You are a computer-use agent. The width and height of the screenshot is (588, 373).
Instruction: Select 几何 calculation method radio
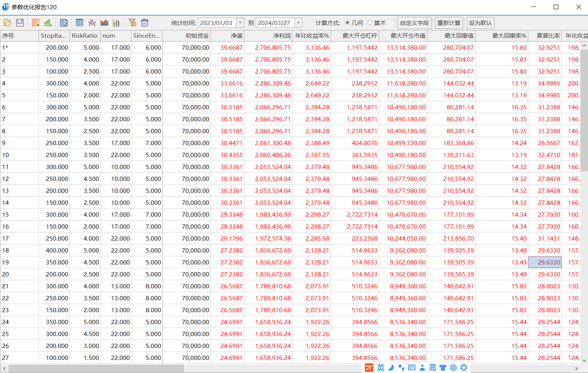point(348,23)
